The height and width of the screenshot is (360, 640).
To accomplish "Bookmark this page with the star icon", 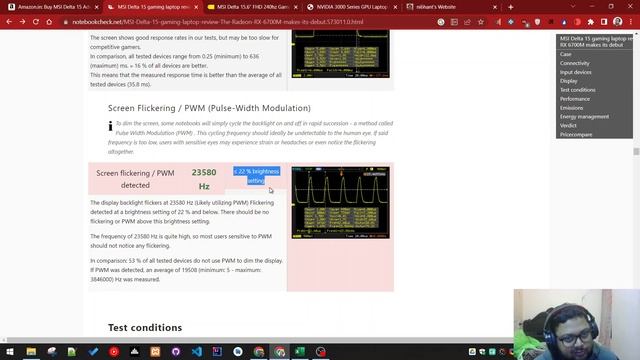I will pyautogui.click(x=481, y=22).
